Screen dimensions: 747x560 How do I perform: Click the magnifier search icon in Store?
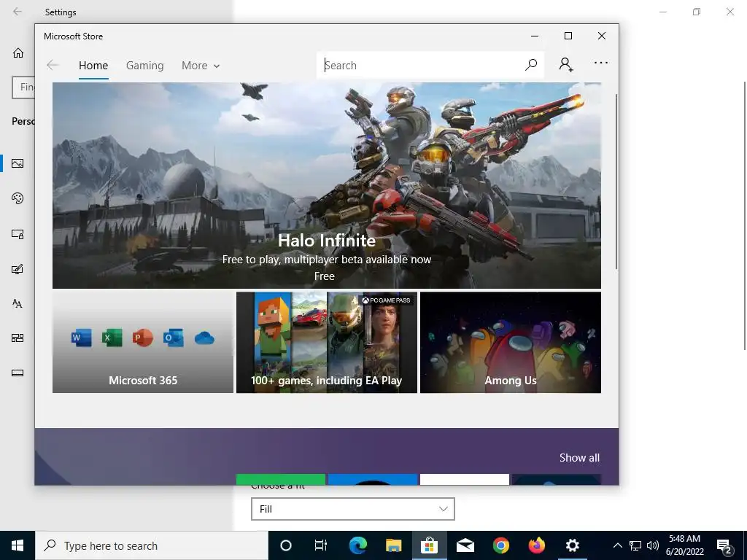pos(531,65)
